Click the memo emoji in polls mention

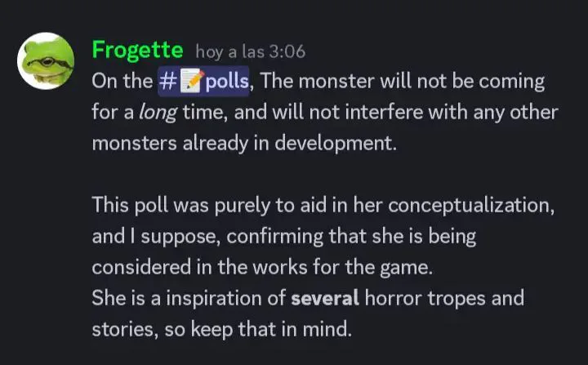click(x=190, y=82)
